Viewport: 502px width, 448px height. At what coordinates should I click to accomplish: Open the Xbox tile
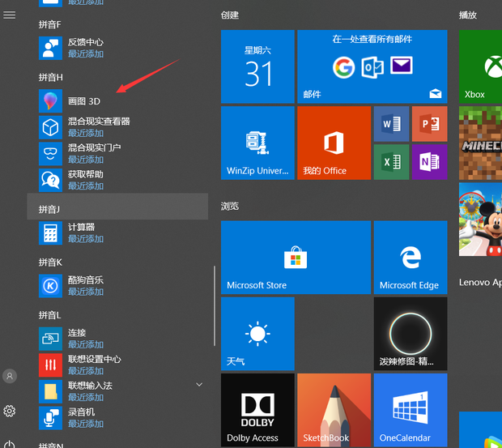(x=480, y=66)
